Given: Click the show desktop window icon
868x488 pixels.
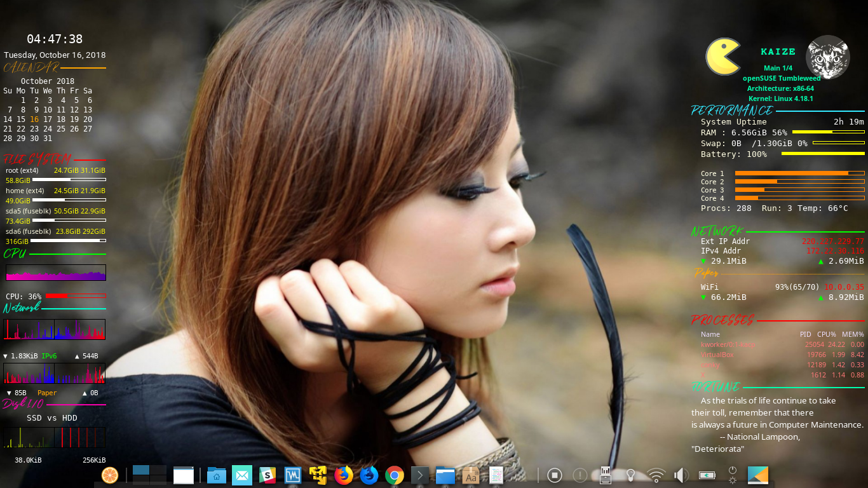Looking at the screenshot, I should click(x=184, y=475).
